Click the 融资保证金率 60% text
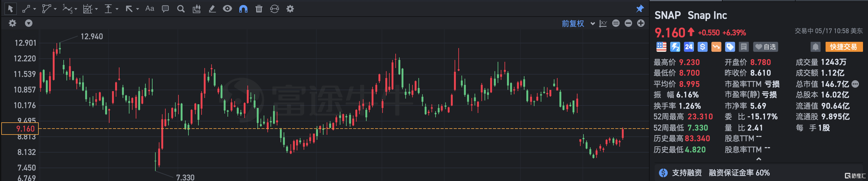This screenshot has width=868, height=181. pyautogui.click(x=739, y=173)
